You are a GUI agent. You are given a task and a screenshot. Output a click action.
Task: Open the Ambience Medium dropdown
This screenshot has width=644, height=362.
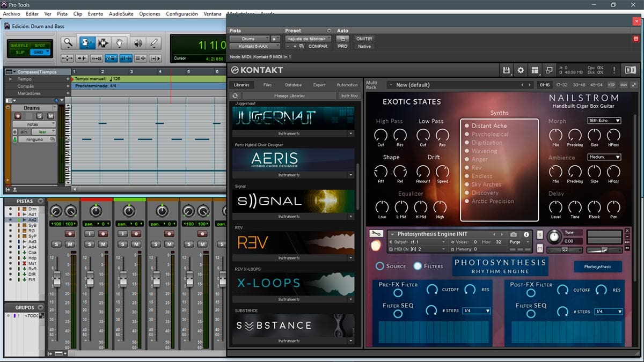pos(604,157)
